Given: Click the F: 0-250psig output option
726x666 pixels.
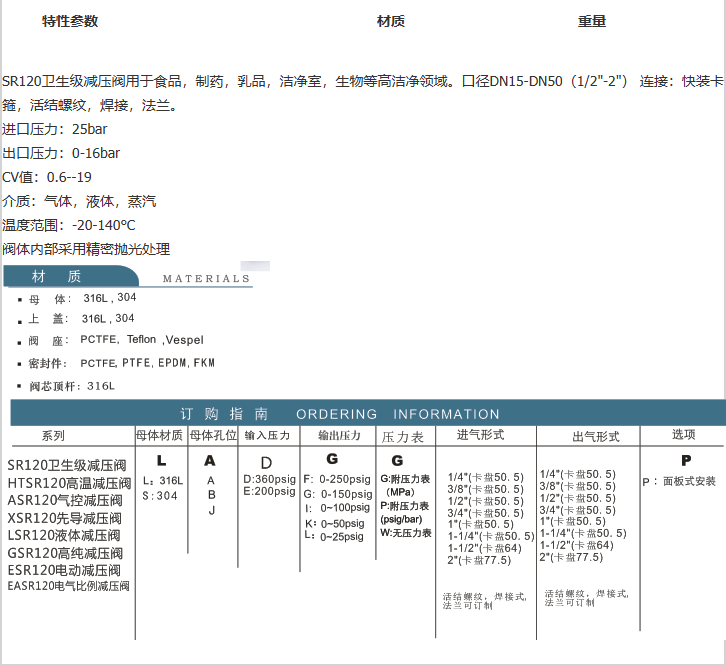Looking at the screenshot, I should pos(338,479).
